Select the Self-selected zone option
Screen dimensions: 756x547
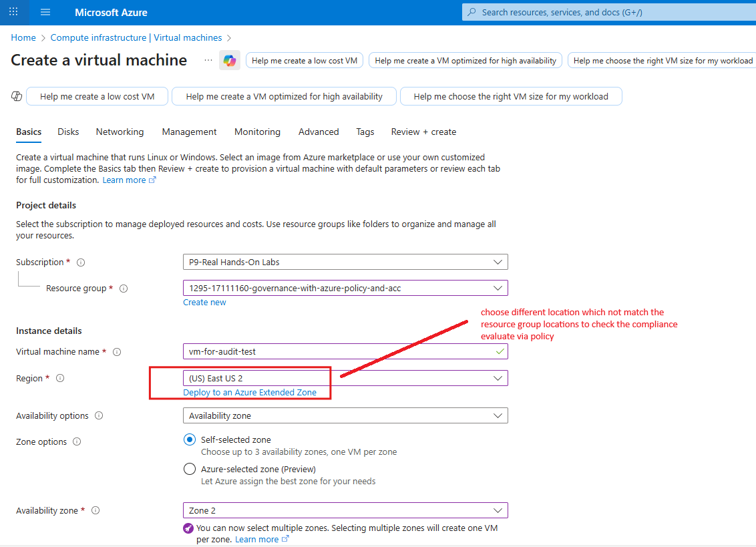click(x=189, y=439)
